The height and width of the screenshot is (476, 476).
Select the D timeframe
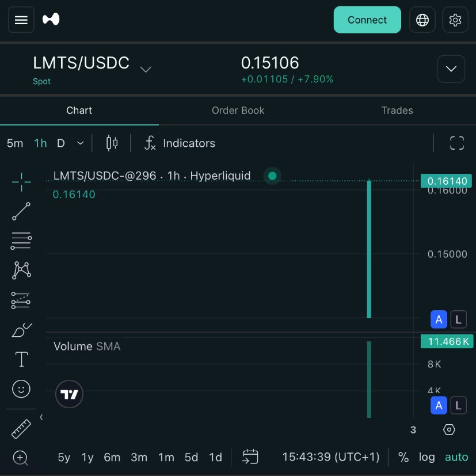pyautogui.click(x=61, y=143)
